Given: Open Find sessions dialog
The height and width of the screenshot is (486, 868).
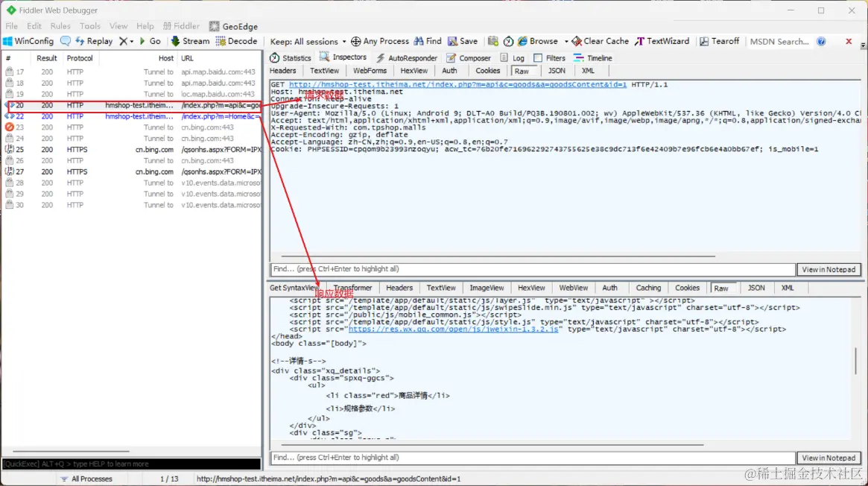Looking at the screenshot, I should pos(428,41).
